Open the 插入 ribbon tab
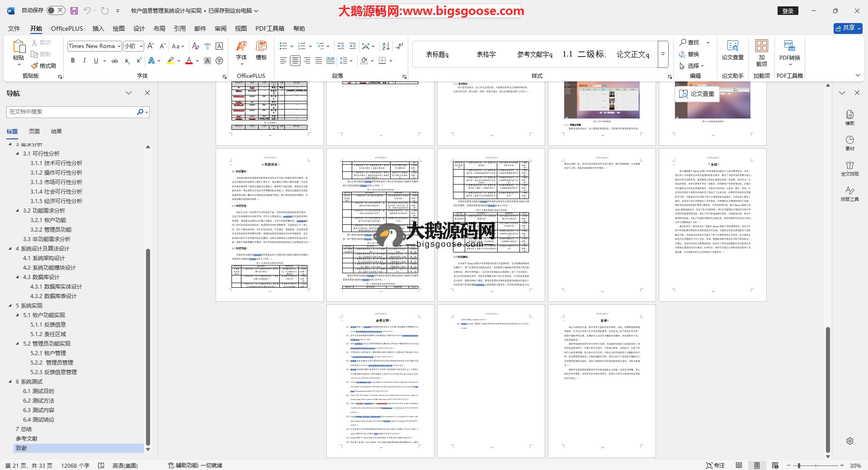 point(98,28)
